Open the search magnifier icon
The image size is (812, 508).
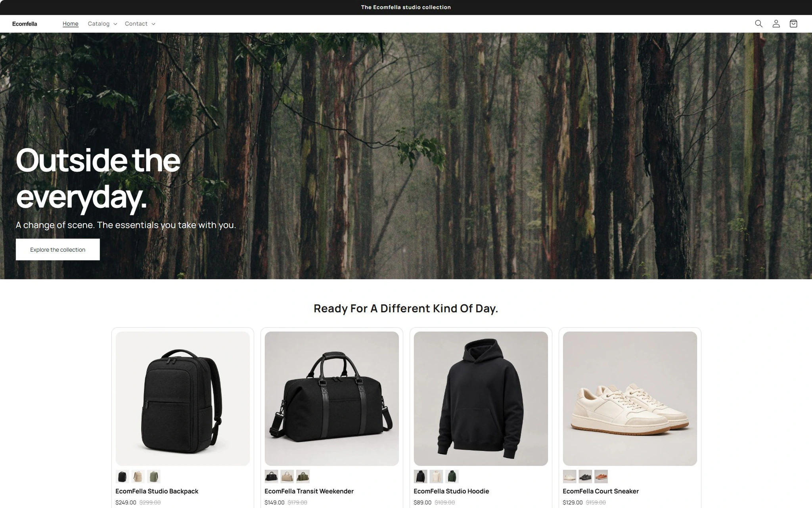[x=758, y=24]
